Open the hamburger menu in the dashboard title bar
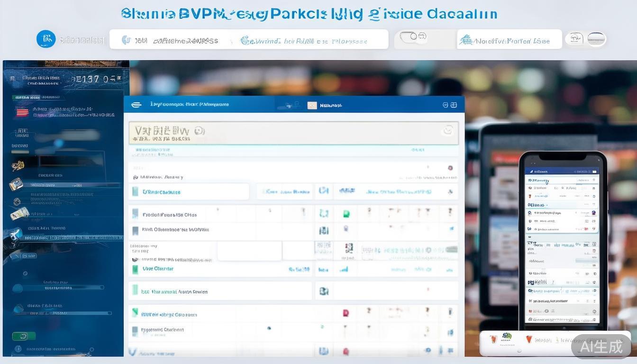This screenshot has width=637, height=364. coord(136,105)
